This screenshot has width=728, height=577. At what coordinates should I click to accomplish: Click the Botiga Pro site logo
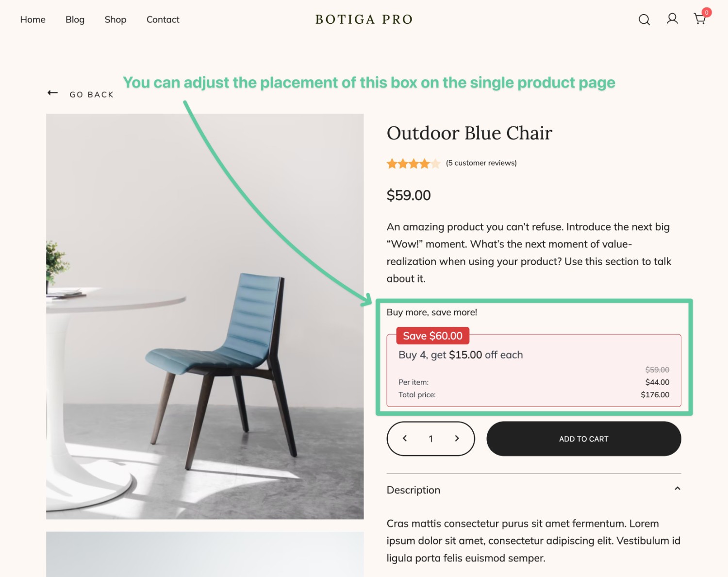point(364,19)
